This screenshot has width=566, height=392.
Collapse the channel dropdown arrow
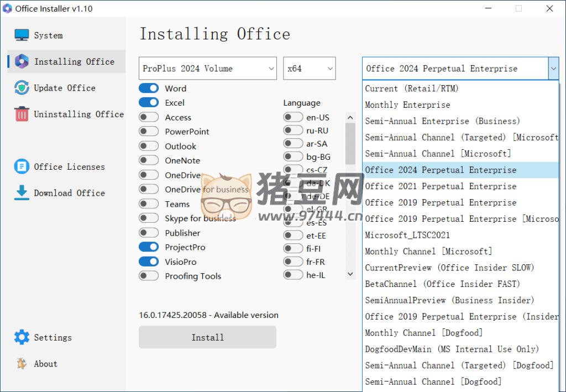tap(553, 68)
